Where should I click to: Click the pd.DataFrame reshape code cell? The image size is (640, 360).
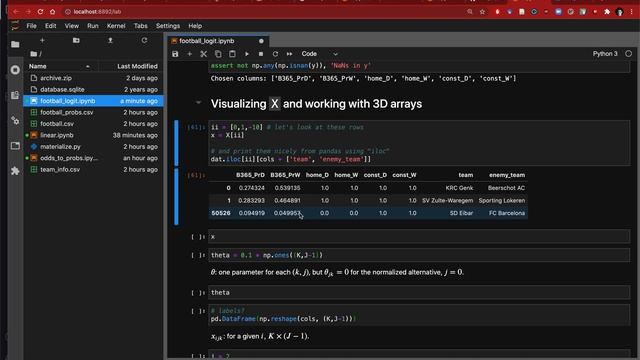[419, 315]
